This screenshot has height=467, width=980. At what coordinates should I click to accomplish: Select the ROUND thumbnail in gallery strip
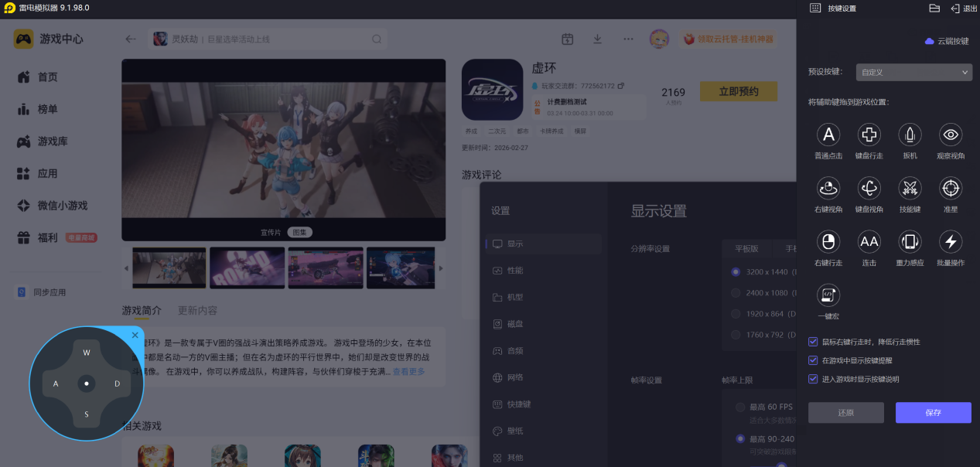pos(247,268)
